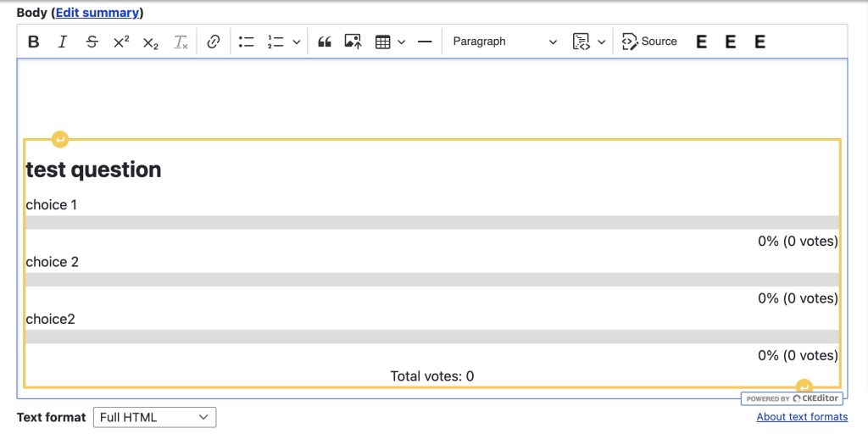Image resolution: width=868 pixels, height=445 pixels.
Task: Click the choice 2 label
Action: [x=52, y=262]
